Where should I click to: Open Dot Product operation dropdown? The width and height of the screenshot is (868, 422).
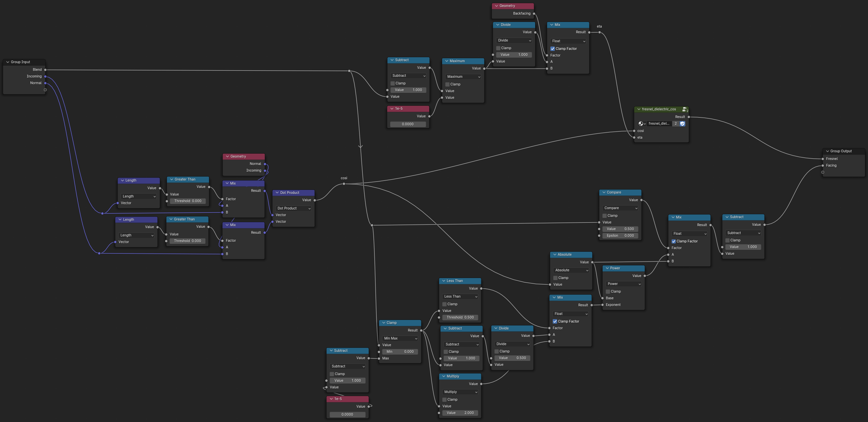[x=294, y=209]
